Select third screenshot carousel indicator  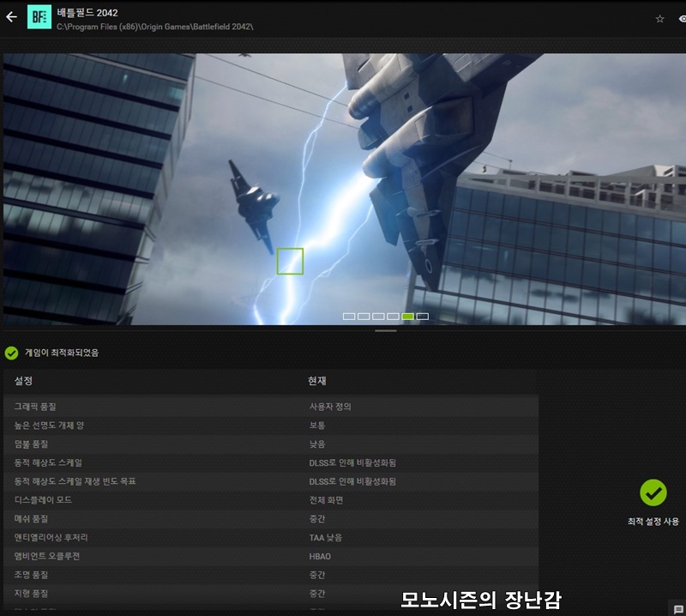[378, 316]
